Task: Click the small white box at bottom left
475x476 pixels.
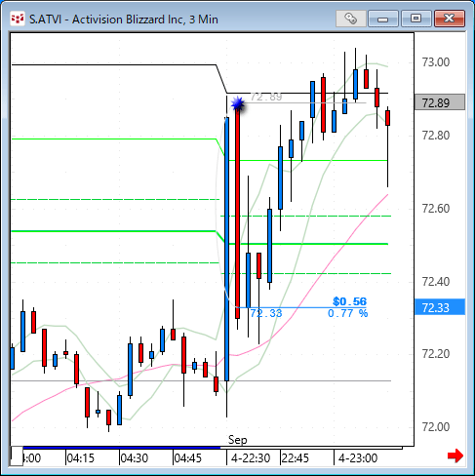Action: [17, 456]
